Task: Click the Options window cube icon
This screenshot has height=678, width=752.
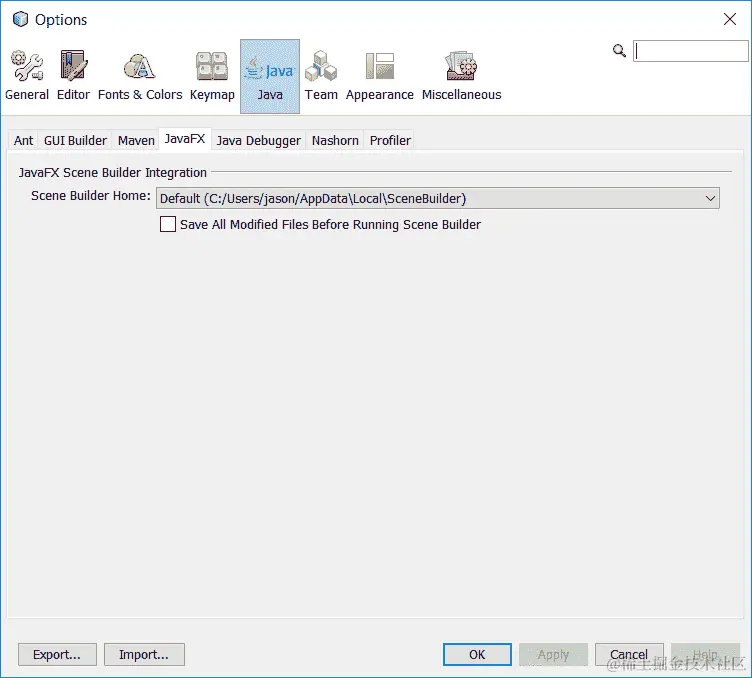Action: 20,19
